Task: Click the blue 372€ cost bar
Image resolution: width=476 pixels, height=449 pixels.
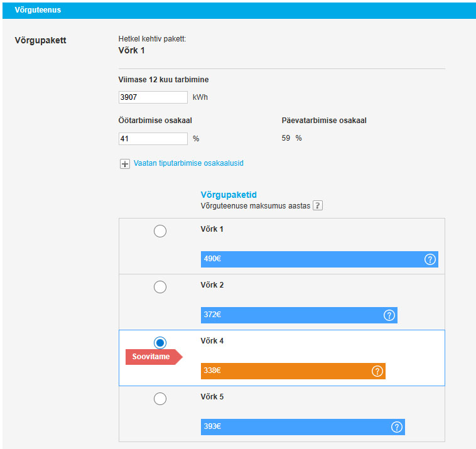Action: [289, 315]
